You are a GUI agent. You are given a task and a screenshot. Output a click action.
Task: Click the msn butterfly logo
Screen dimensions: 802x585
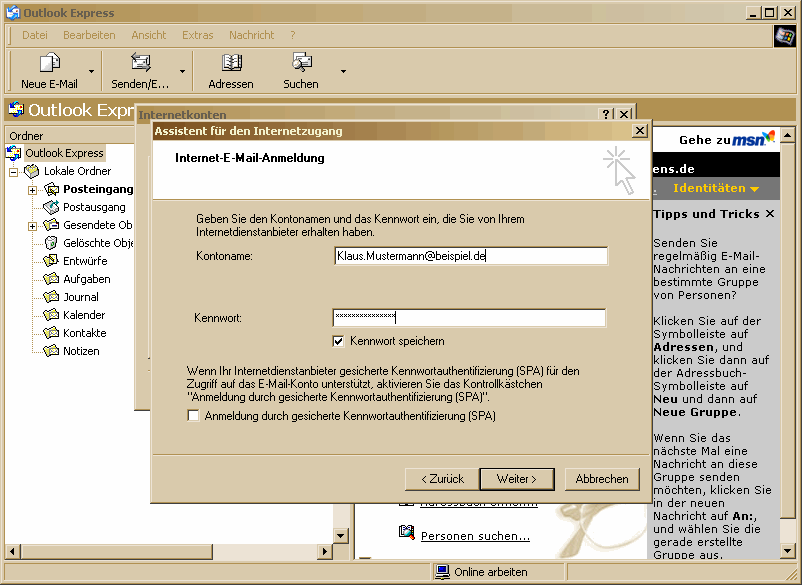753,139
